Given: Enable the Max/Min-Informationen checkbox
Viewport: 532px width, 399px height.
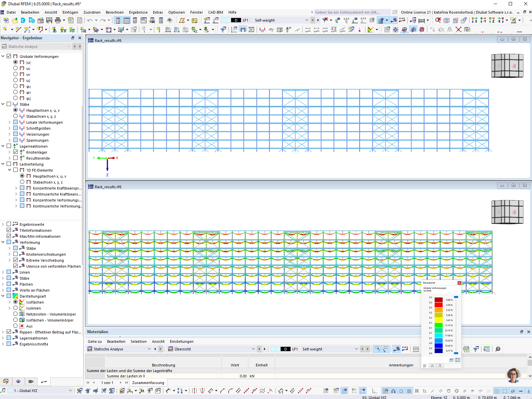Looking at the screenshot, I should click(x=9, y=236).
